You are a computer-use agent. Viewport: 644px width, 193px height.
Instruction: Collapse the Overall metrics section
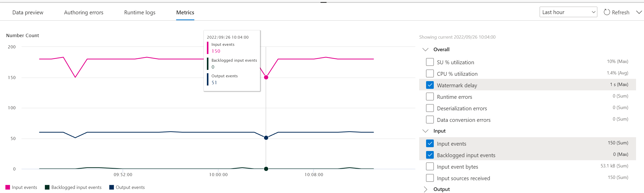pyautogui.click(x=425, y=49)
